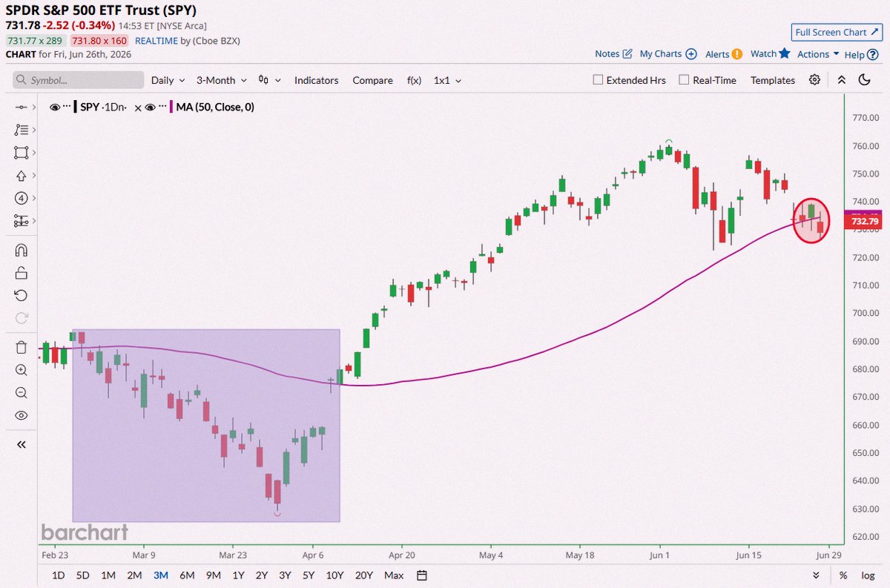Open the Compare menu
Viewport: 890px width, 588px height.
coord(372,80)
